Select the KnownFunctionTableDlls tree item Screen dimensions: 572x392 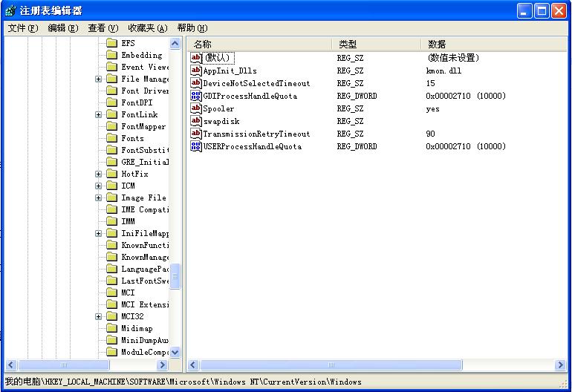click(145, 245)
